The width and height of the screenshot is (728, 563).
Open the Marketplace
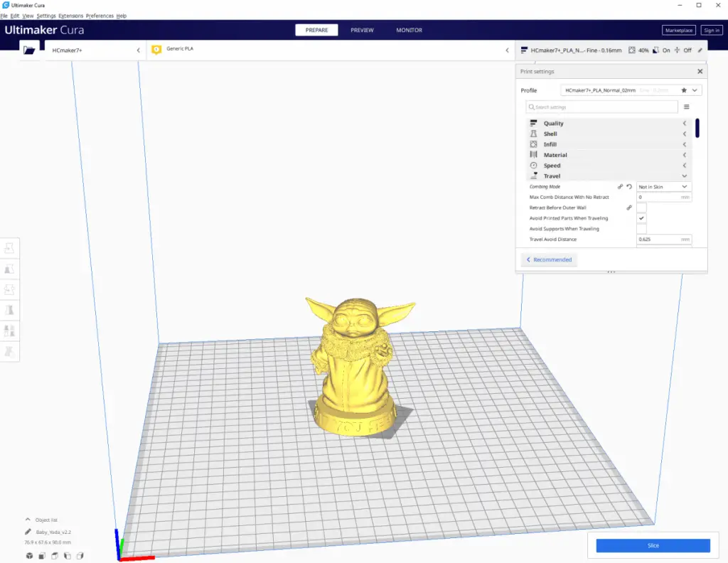point(678,30)
